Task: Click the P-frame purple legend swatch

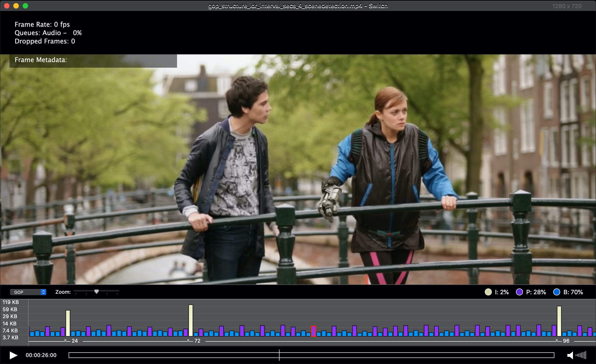Action: [x=519, y=292]
